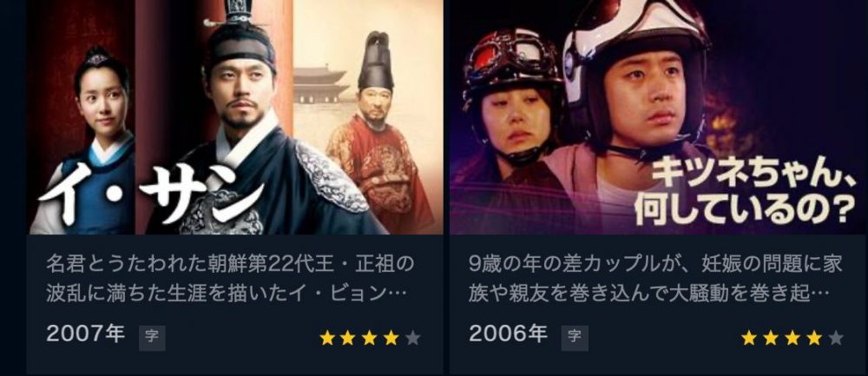Select the 2006年 release year label
The height and width of the screenshot is (376, 868).
508,334
